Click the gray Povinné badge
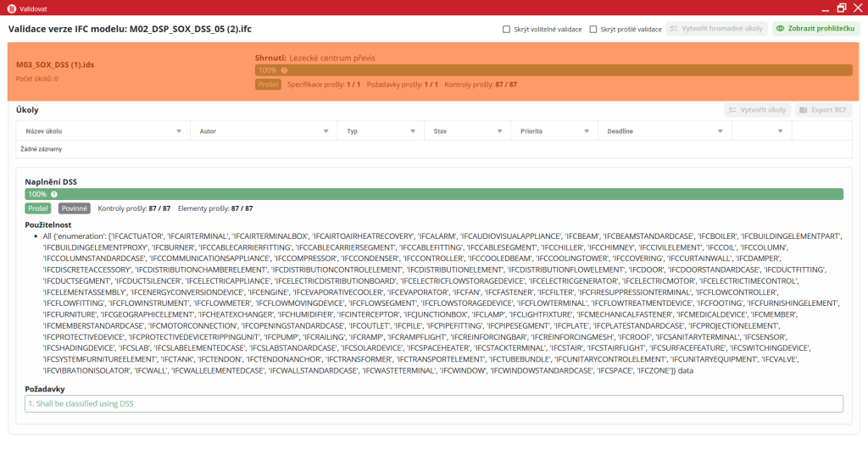 coord(74,208)
